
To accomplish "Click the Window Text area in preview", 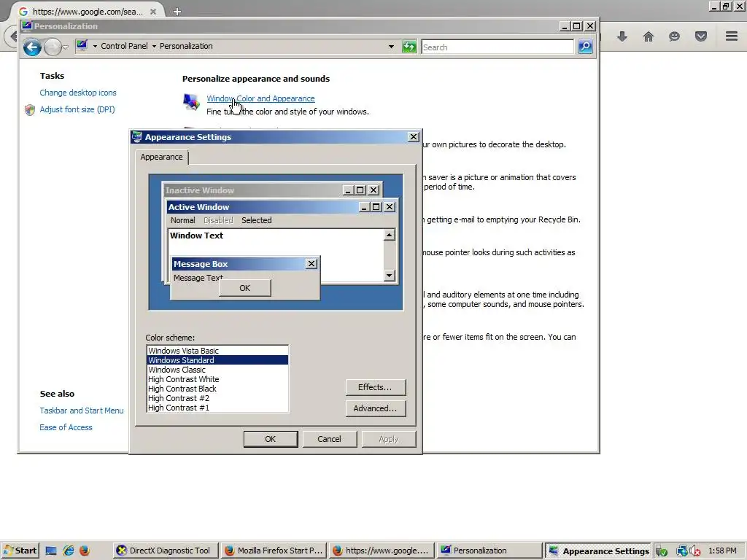I will [276, 243].
